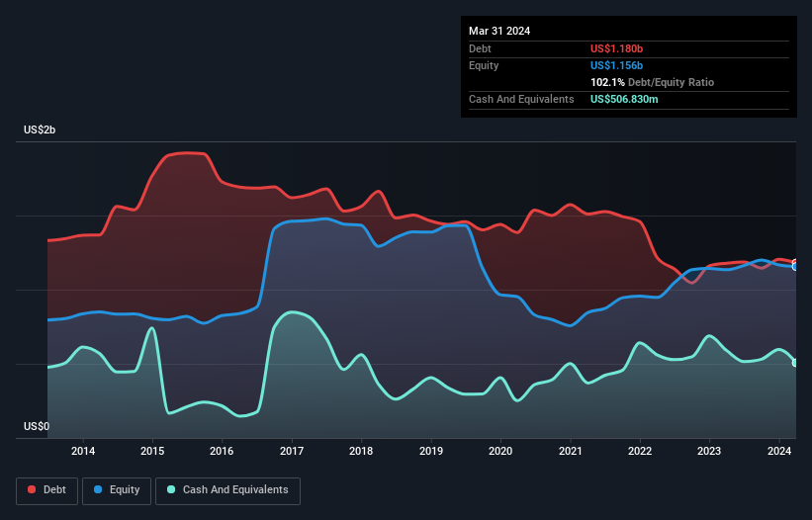Toggle the Cash And Equivalents legend button

point(227,490)
